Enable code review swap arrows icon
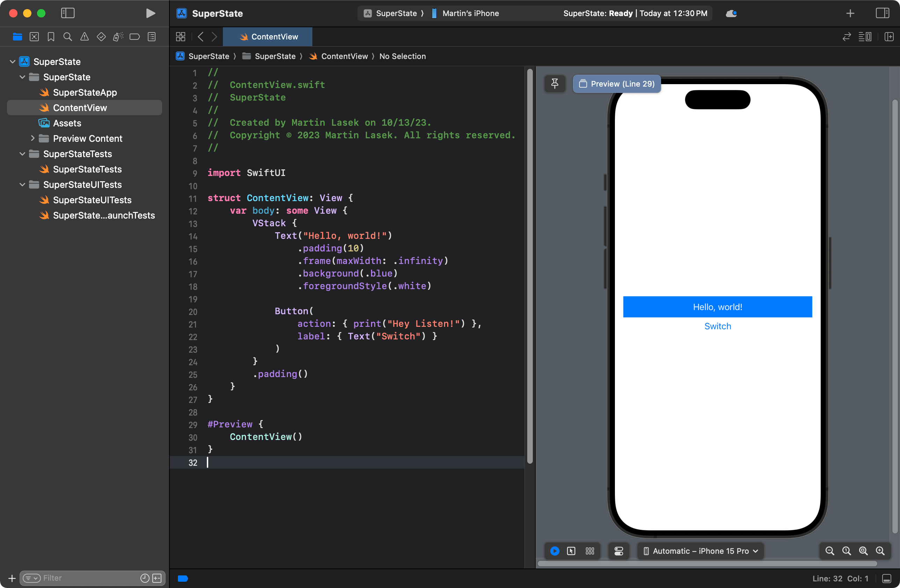This screenshot has width=900, height=588. (847, 37)
